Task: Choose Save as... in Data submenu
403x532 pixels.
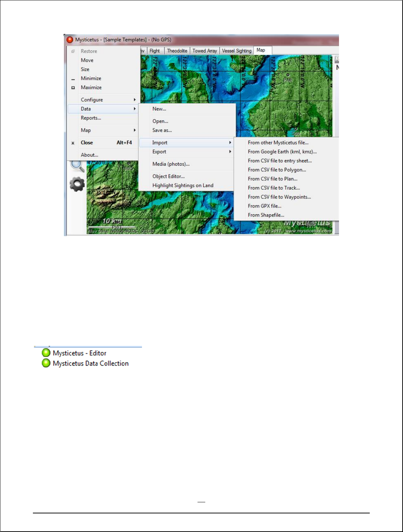Action: (187, 130)
